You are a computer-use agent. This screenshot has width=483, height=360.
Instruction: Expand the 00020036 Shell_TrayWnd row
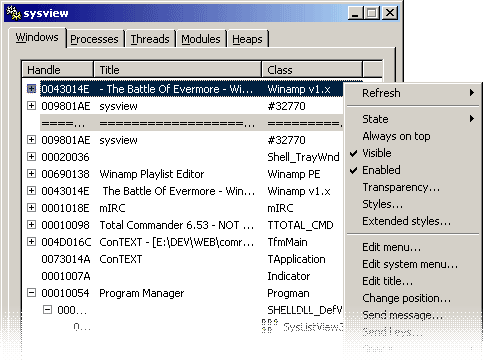click(31, 157)
